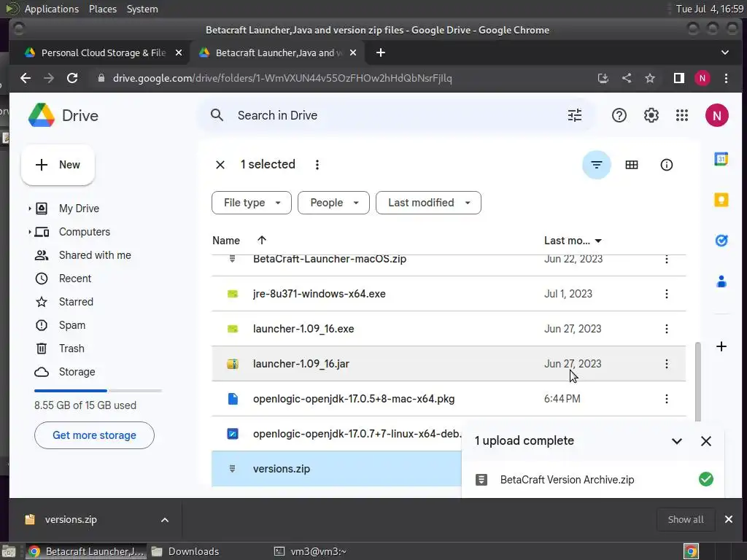Screen dimensions: 747x560
Task: Click the storage usage progress bar
Action: [98, 391]
